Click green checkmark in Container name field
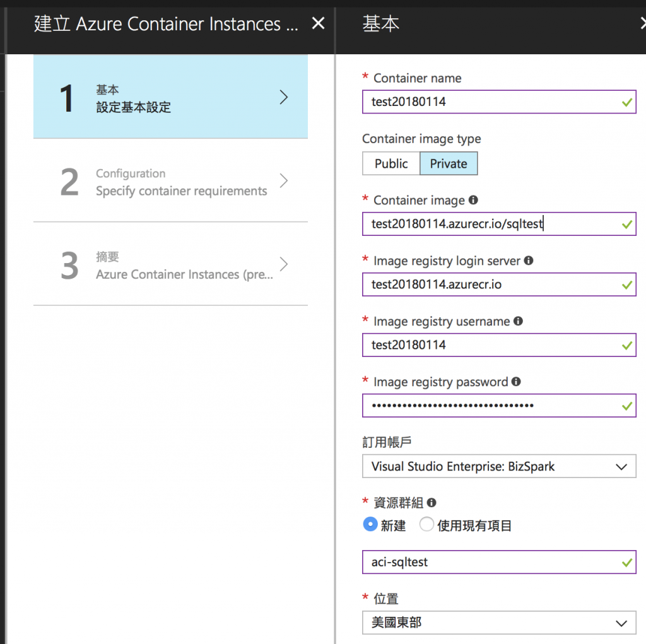 point(627,102)
